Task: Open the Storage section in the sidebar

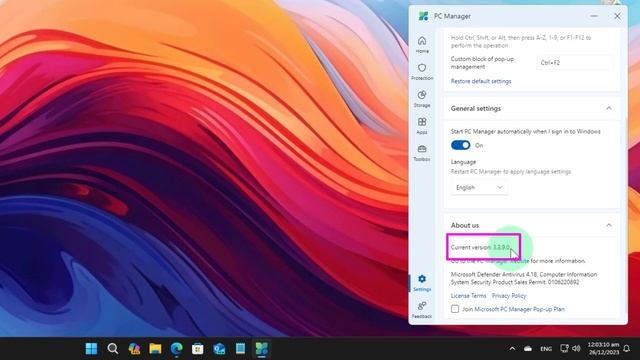Action: pos(422,99)
